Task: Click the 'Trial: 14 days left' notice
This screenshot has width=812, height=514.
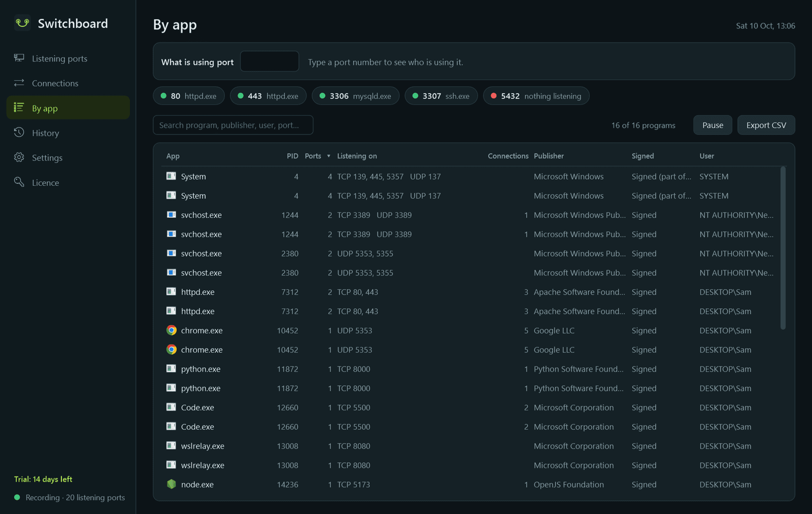Action: click(43, 479)
